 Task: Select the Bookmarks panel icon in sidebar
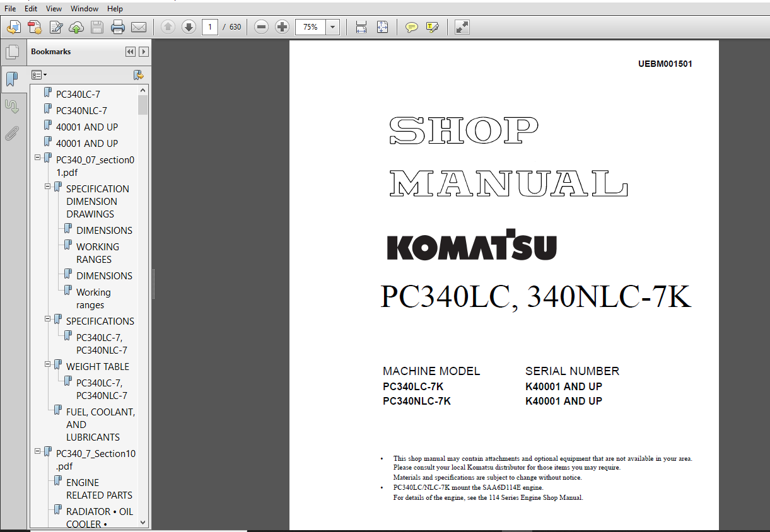point(11,79)
